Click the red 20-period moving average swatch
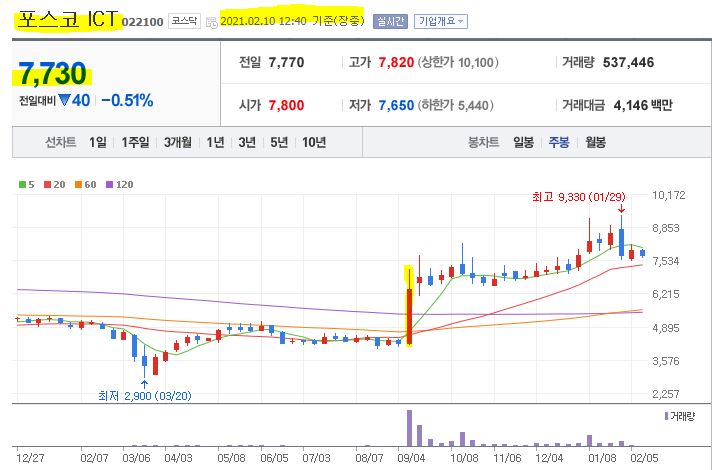The height and width of the screenshot is (470, 712). 47,184
